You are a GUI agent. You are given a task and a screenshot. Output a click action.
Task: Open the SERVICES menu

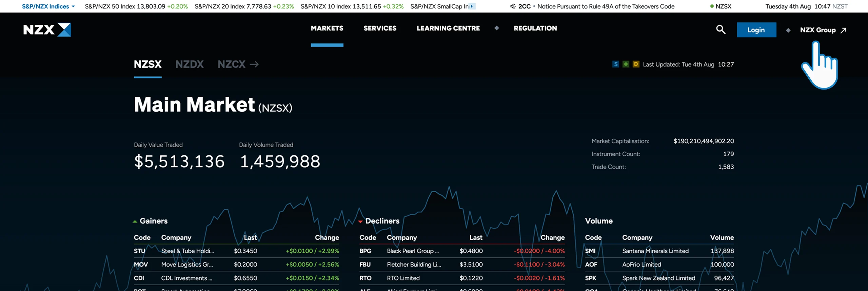[x=380, y=28]
